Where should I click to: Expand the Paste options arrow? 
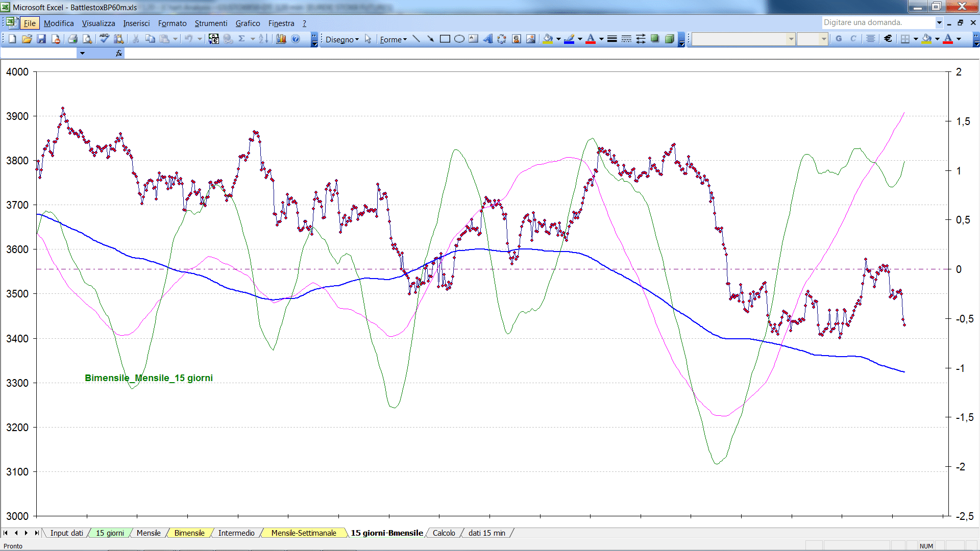click(x=176, y=39)
